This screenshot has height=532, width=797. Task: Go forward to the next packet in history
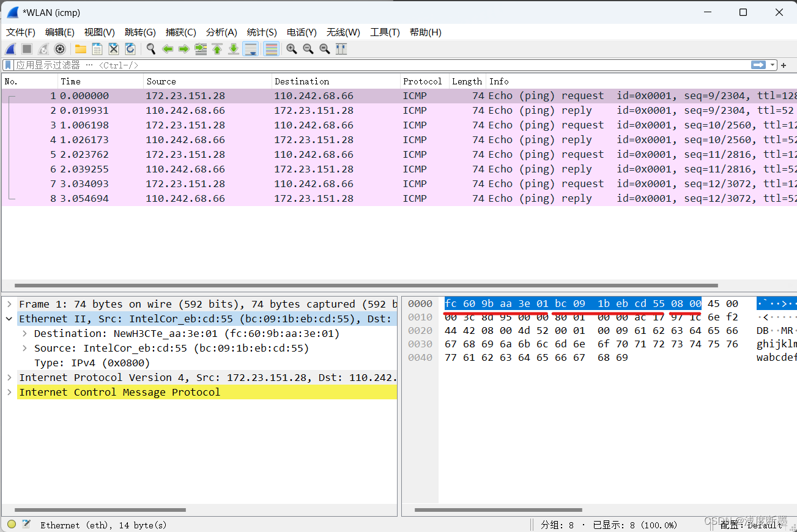pos(183,49)
